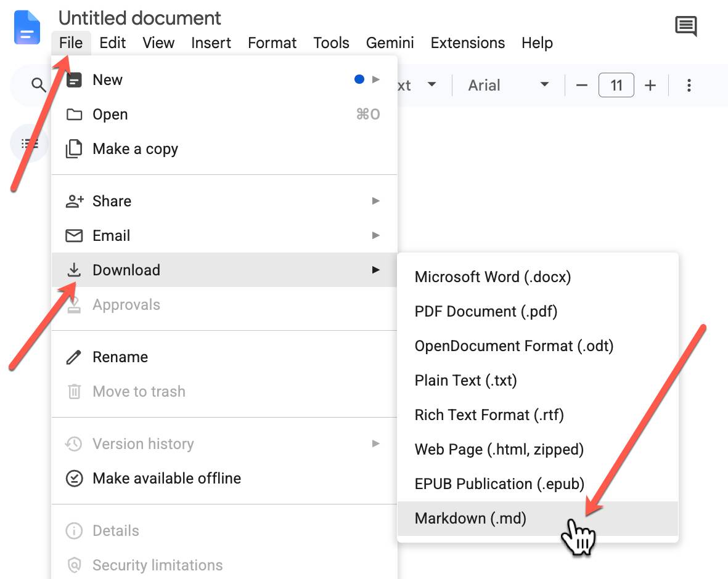The width and height of the screenshot is (728, 579).
Task: Expand the New submenu arrow
Action: [375, 79]
